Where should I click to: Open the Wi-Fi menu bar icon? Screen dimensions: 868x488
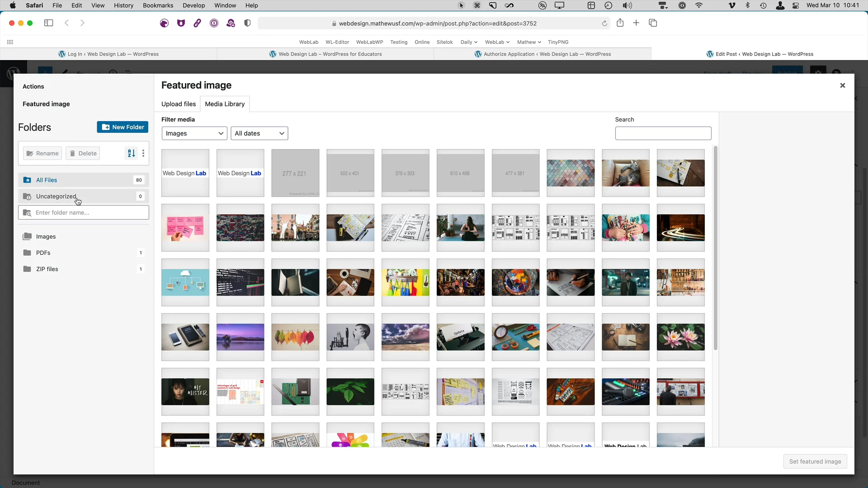point(699,5)
